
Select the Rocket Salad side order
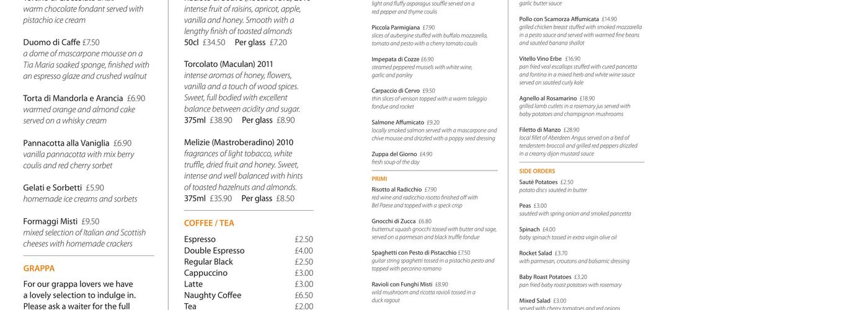536,253
